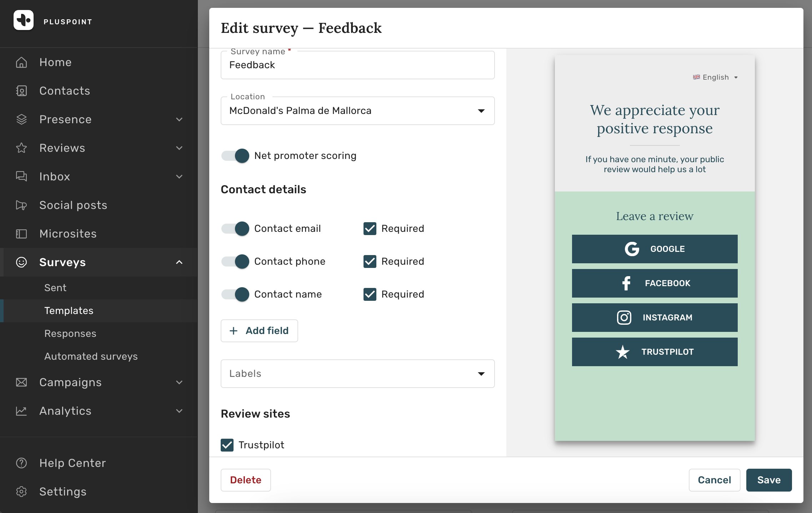The image size is (812, 513).
Task: Click the Inbox chat bubbles icon
Action: click(x=21, y=176)
